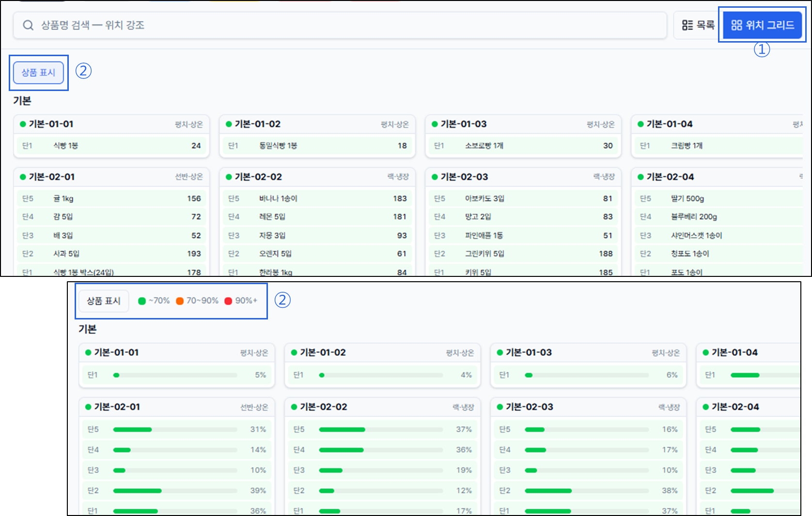This screenshot has width=812, height=516.
Task: Select the 샤인머스캣 1송이 row
Action: coord(718,236)
